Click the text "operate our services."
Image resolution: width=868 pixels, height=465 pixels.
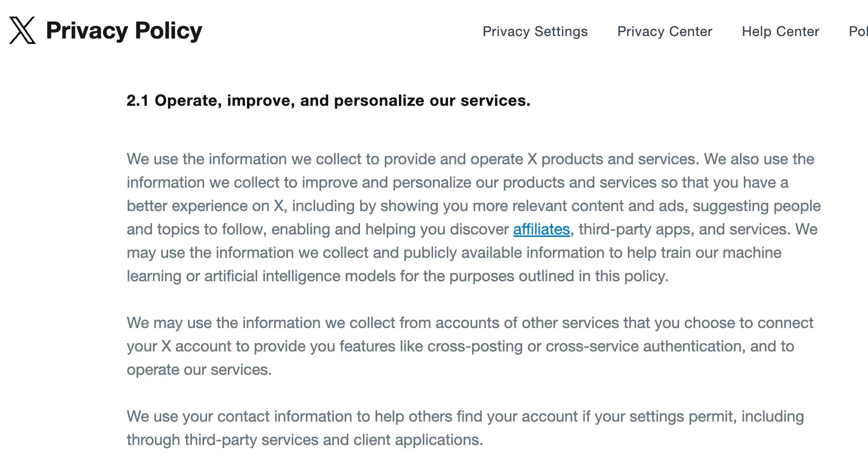coord(199,370)
